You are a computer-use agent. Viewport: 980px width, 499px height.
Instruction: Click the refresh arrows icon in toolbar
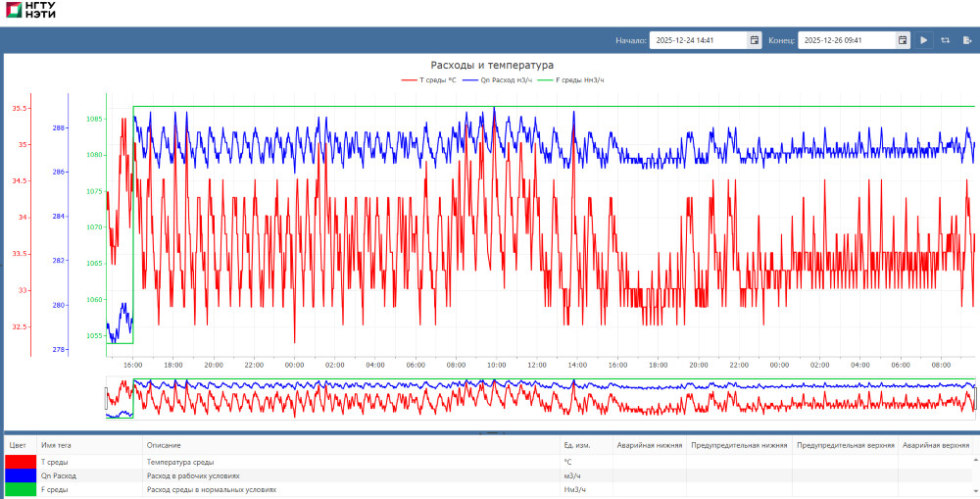946,40
